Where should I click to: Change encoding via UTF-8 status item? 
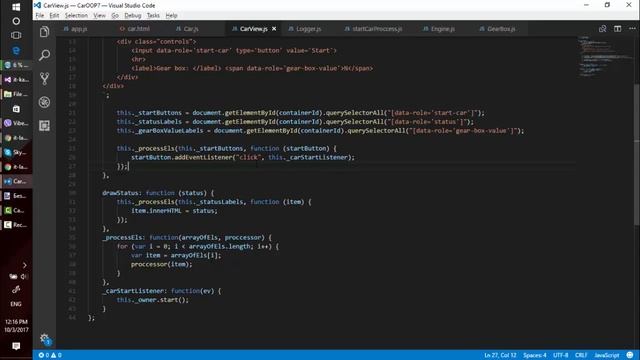(x=560, y=355)
